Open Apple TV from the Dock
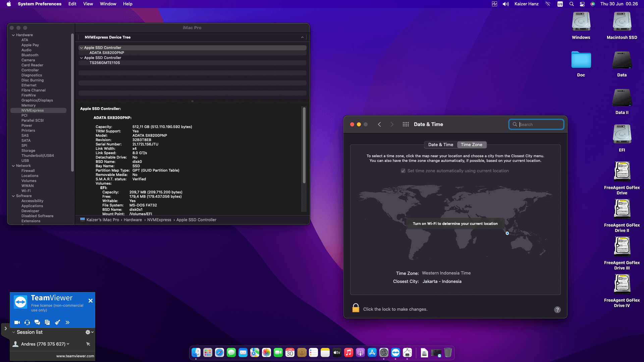This screenshot has width=644, height=362. [337, 353]
